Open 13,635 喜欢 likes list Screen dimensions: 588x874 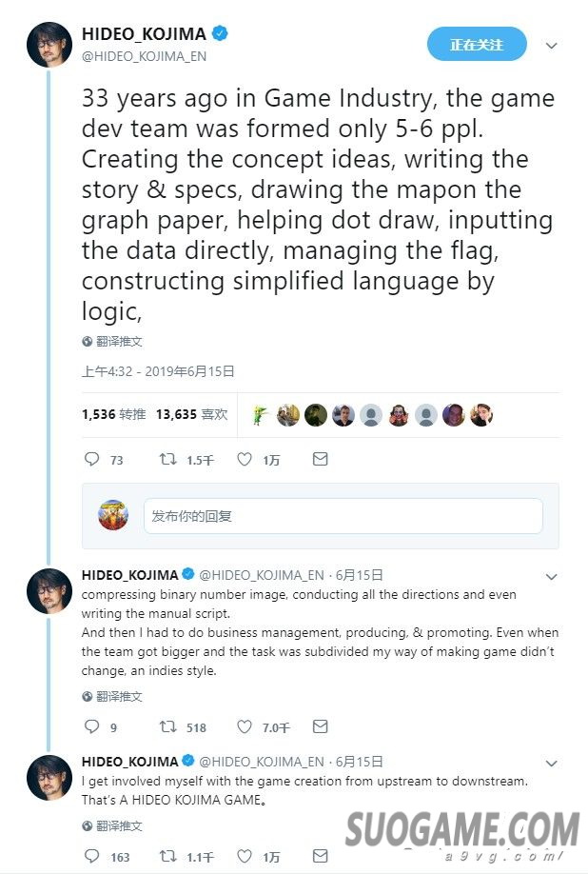coord(191,414)
